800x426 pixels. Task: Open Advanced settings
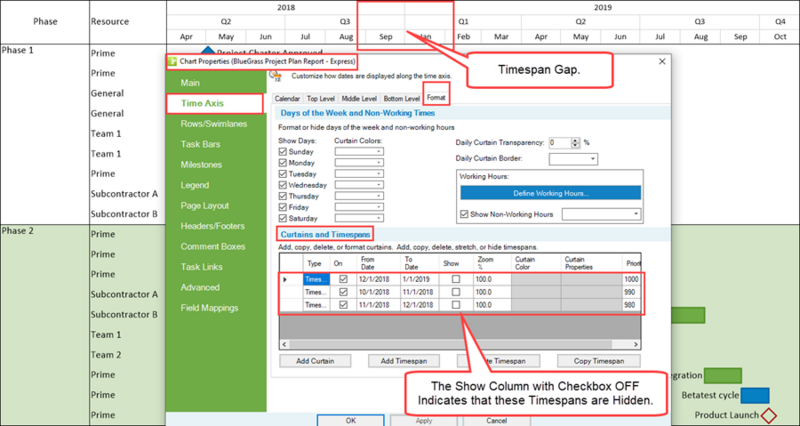pyautogui.click(x=199, y=287)
